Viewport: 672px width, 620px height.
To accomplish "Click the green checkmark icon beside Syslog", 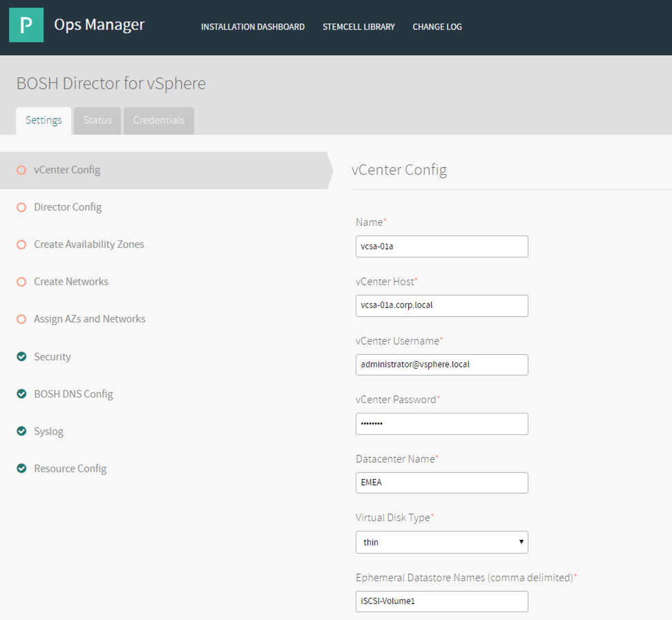I will tap(21, 432).
